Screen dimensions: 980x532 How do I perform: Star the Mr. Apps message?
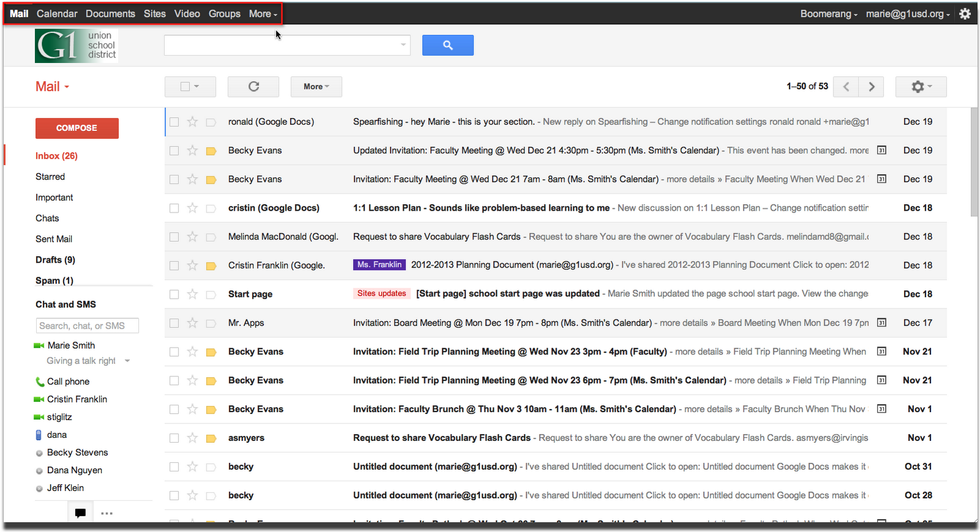pos(192,323)
